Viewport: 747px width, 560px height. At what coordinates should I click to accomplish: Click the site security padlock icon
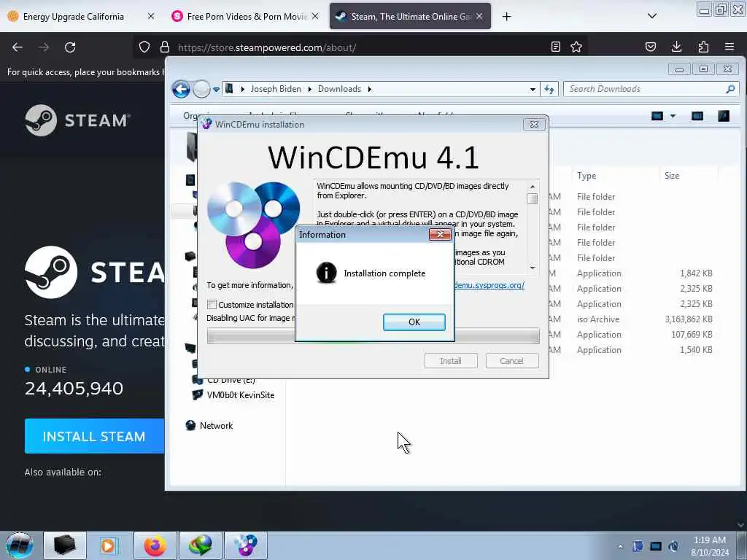[x=165, y=47]
